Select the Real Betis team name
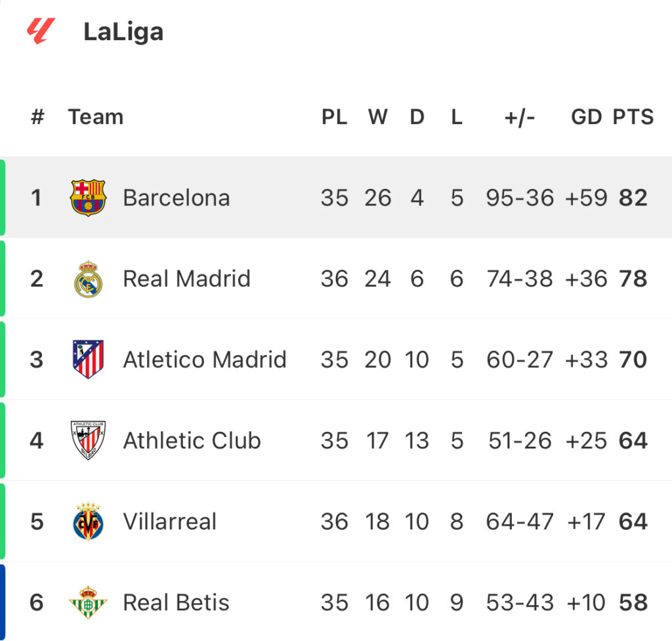Screen dimensions: 672x641 (x=176, y=602)
